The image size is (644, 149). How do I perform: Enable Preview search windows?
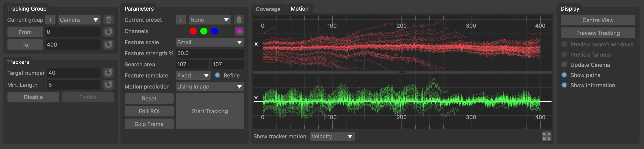pyautogui.click(x=564, y=44)
